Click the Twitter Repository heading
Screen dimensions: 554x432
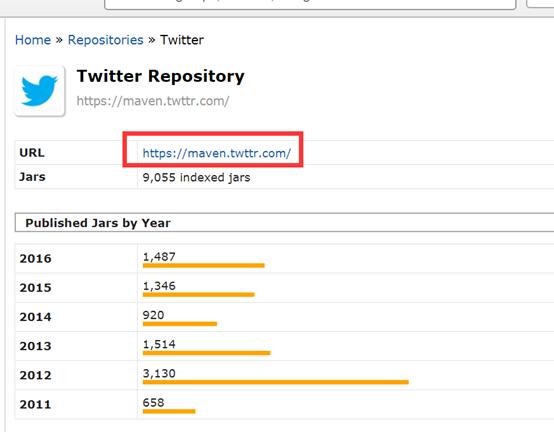pos(161,76)
